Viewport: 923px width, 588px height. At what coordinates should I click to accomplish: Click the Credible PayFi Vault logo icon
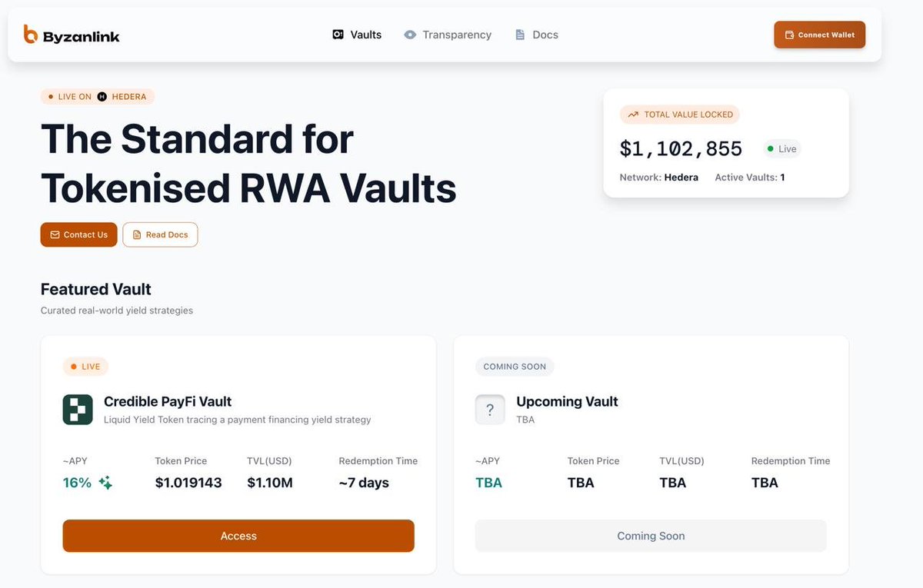[x=78, y=410]
